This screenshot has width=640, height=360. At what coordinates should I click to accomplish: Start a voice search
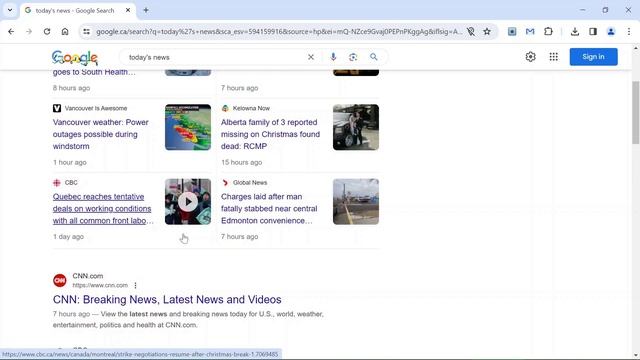(333, 57)
